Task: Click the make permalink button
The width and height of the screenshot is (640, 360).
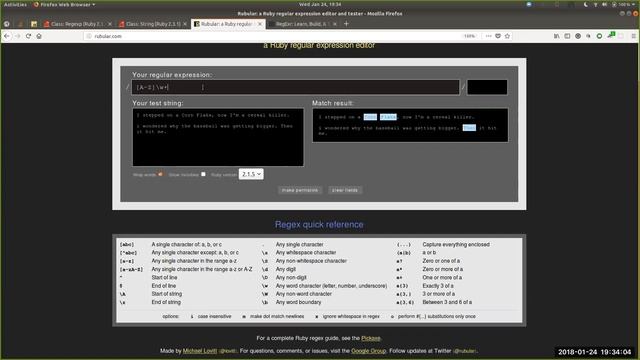Action: [300, 190]
